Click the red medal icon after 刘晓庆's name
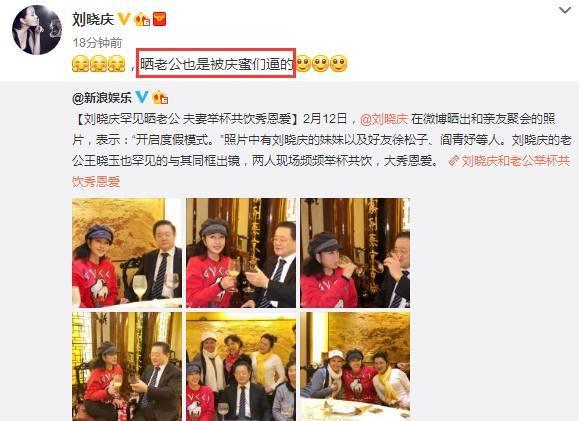The image size is (579, 421). 160,19
